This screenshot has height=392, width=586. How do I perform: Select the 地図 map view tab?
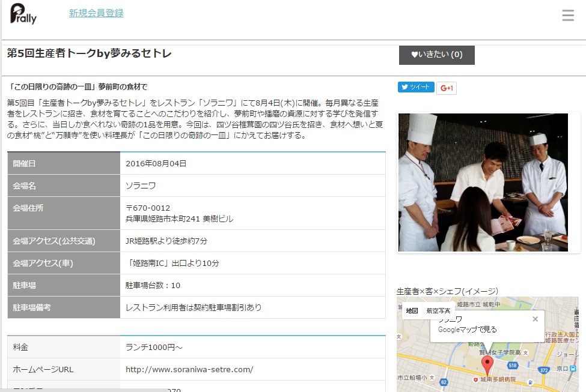pos(412,311)
